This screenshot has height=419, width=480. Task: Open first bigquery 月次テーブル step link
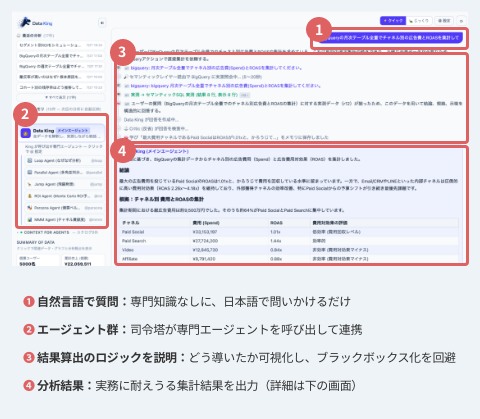click(216, 68)
